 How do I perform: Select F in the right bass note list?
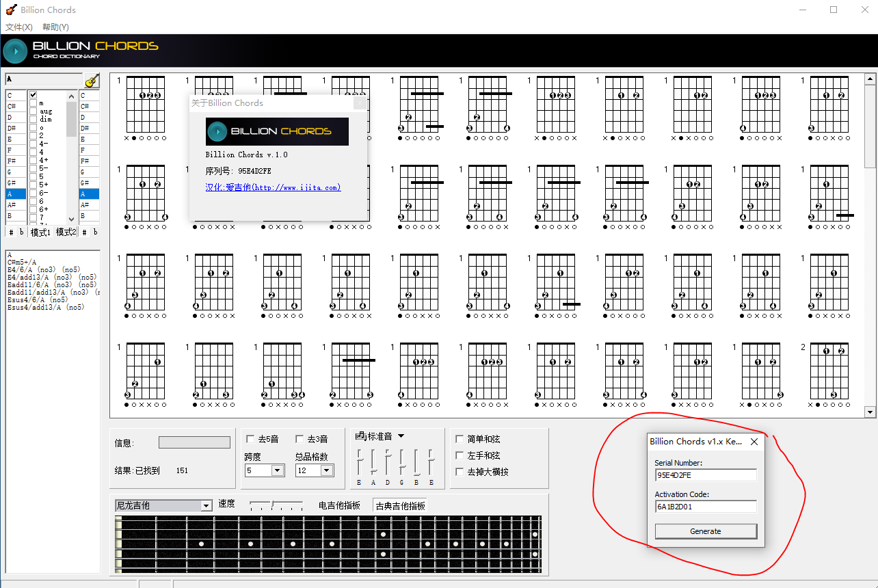90,150
